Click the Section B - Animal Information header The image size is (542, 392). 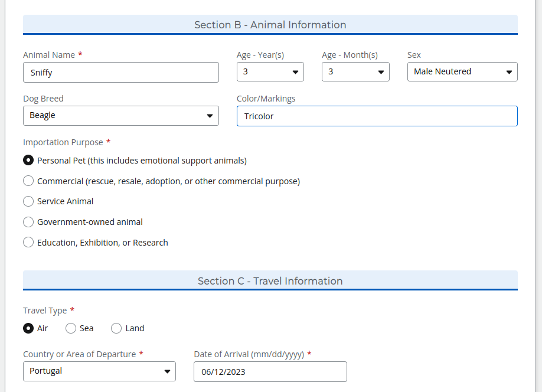coord(270,25)
